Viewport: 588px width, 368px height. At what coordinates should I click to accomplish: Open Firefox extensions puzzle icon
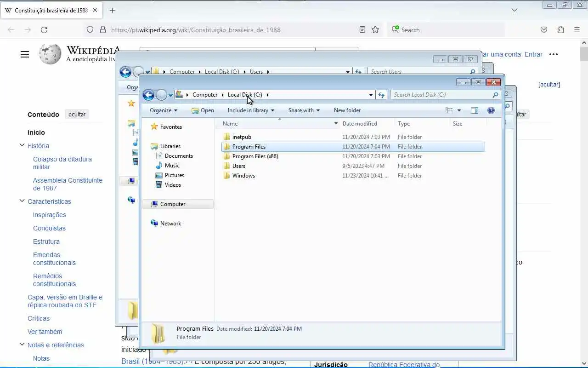pos(560,30)
